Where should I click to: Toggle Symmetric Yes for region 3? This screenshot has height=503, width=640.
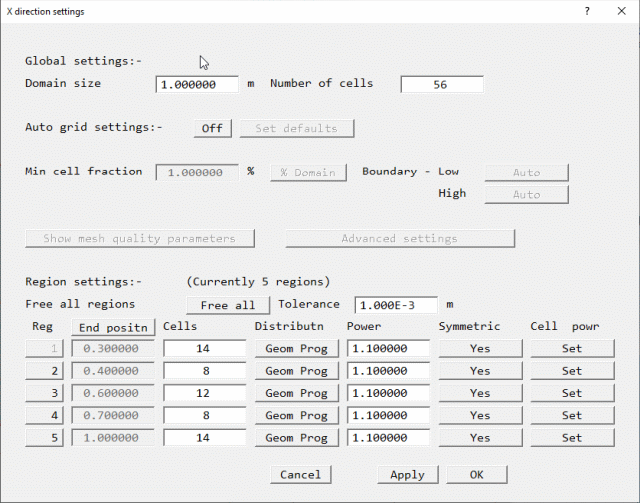pyautogui.click(x=480, y=393)
